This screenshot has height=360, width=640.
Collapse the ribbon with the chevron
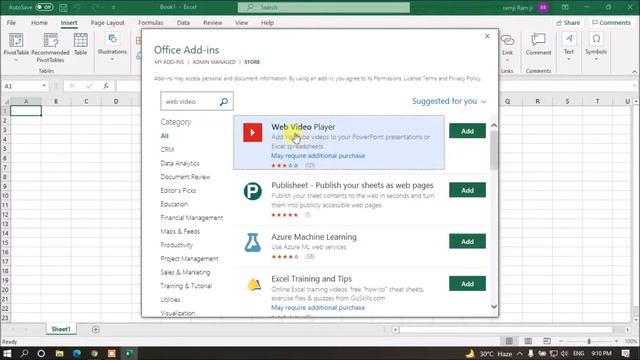tap(634, 71)
